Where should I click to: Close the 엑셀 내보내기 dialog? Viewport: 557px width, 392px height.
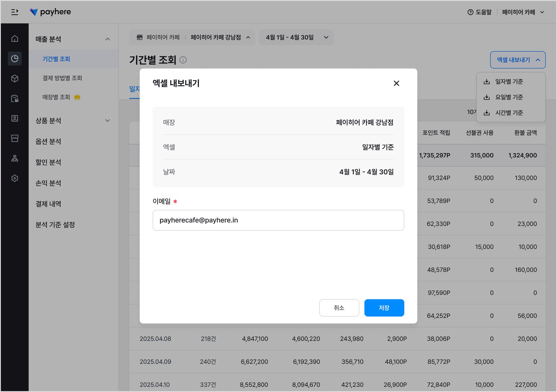pos(396,83)
